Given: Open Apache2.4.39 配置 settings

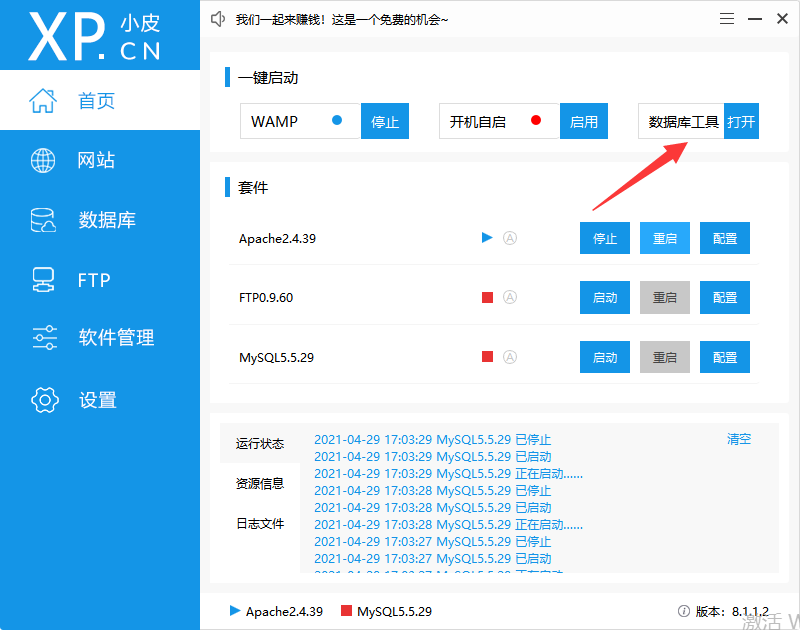Looking at the screenshot, I should [725, 238].
